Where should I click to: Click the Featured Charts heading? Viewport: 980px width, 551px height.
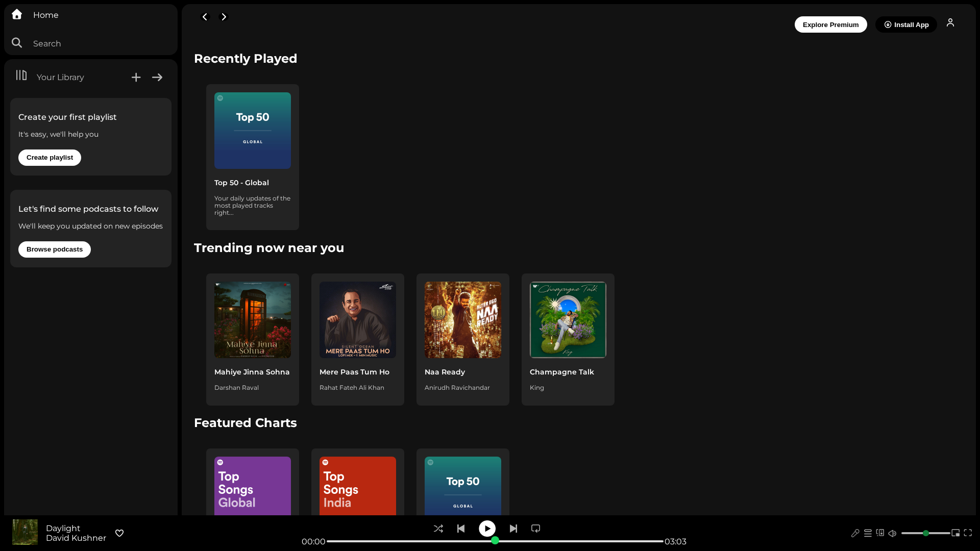[245, 423]
